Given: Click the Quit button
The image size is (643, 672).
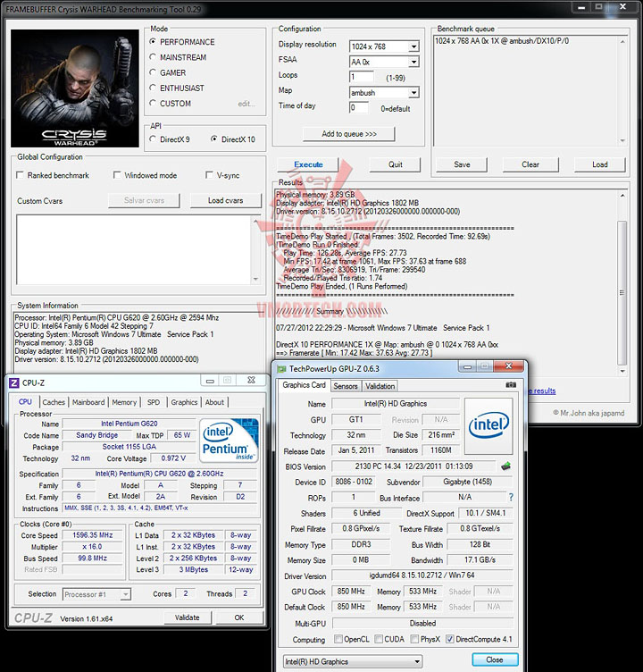Looking at the screenshot, I should (396, 164).
